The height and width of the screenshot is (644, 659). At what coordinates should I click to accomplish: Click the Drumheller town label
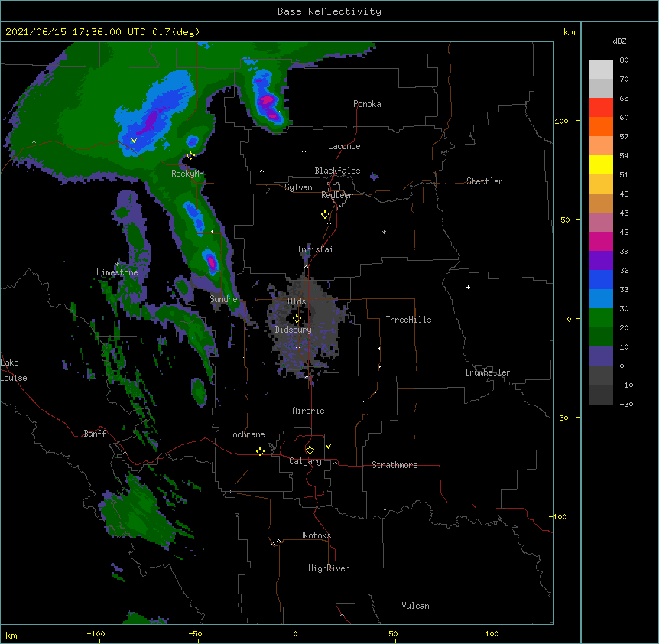coord(488,372)
